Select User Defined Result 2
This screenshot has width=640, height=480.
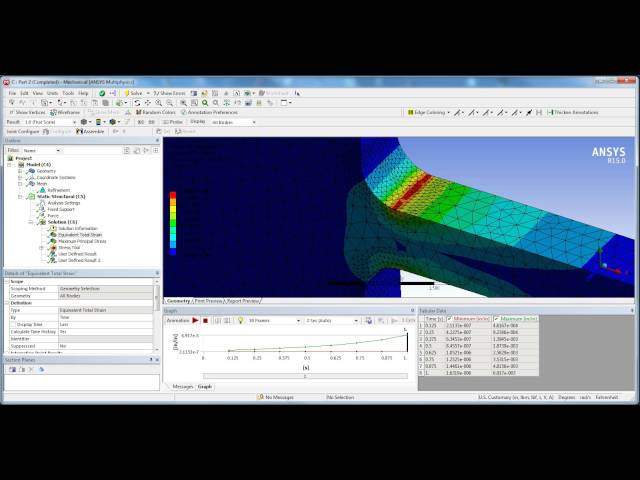point(79,260)
